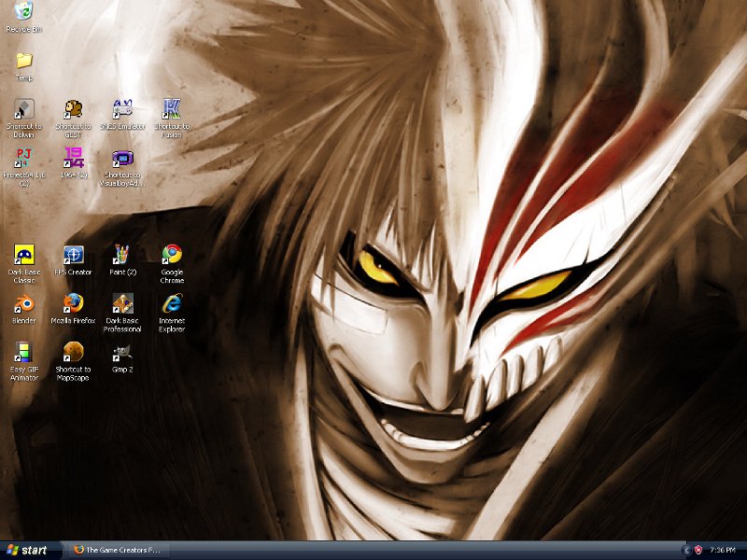The width and height of the screenshot is (747, 560).
Task: Open the Windows Start menu
Action: click(31, 550)
